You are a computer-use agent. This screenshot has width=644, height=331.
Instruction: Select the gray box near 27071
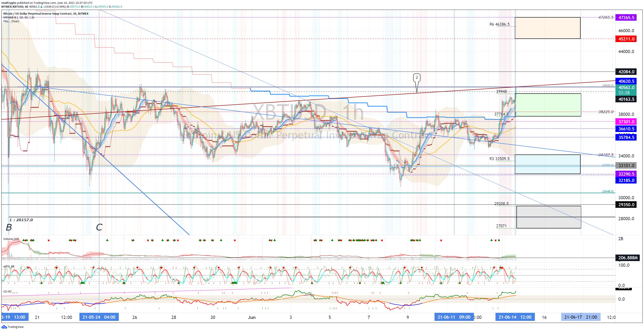(x=549, y=217)
